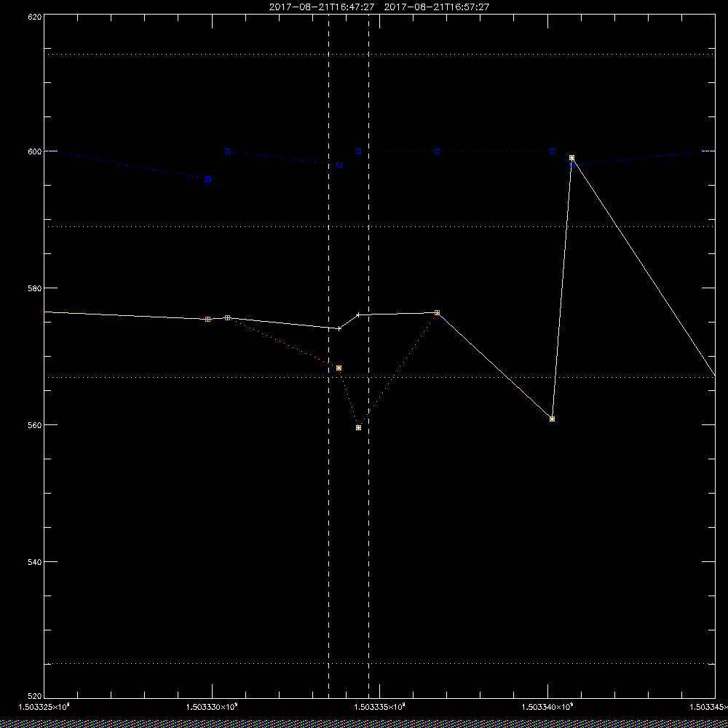Click blue square just below the 599 peak

coord(572,165)
